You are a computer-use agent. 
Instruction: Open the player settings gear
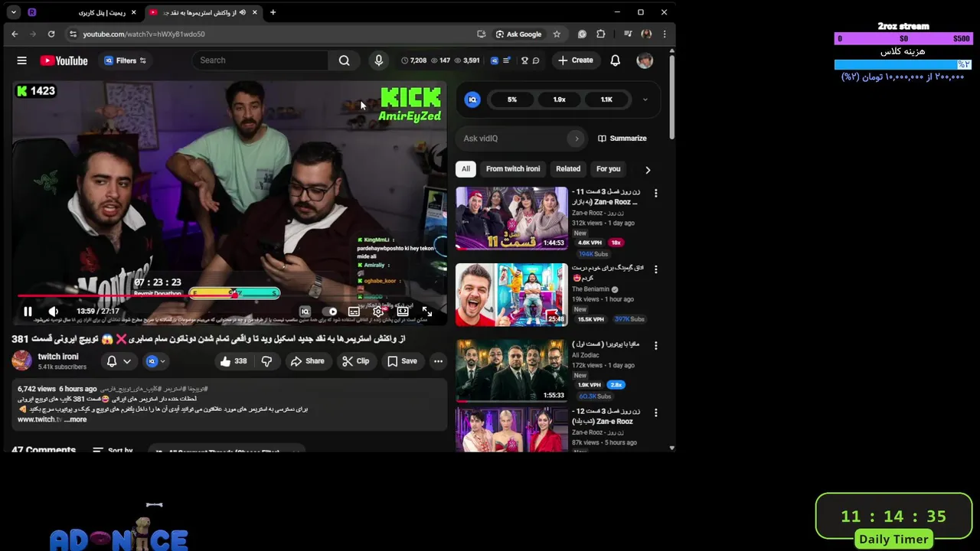[378, 311]
